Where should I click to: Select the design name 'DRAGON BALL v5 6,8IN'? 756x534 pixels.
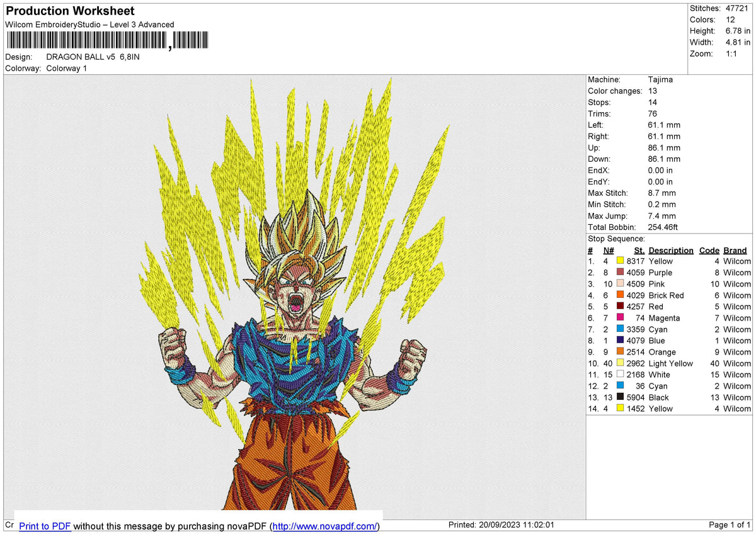pyautogui.click(x=93, y=57)
